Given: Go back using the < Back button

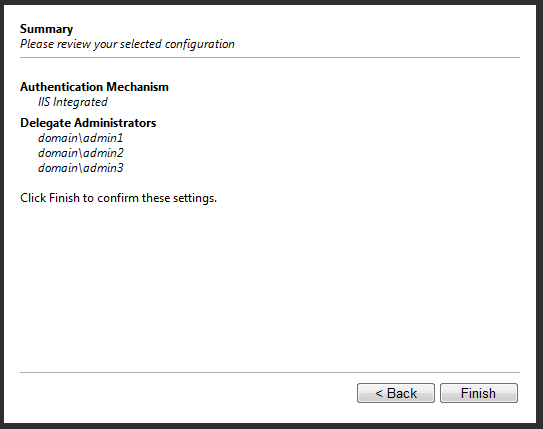Looking at the screenshot, I should coord(396,393).
